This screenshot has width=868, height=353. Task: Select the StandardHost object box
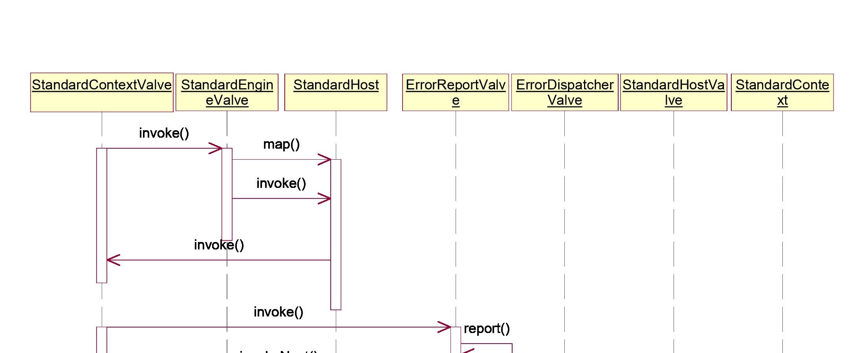(336, 92)
